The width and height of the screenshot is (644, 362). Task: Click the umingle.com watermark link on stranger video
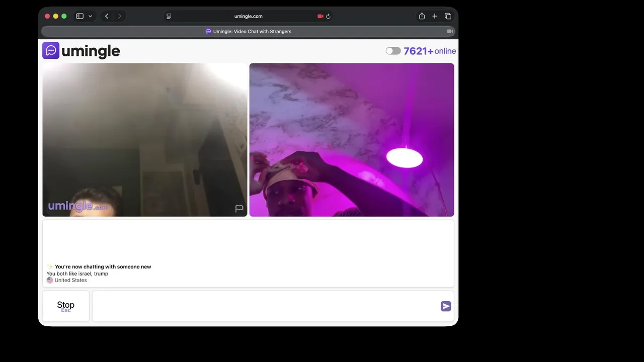coord(78,206)
